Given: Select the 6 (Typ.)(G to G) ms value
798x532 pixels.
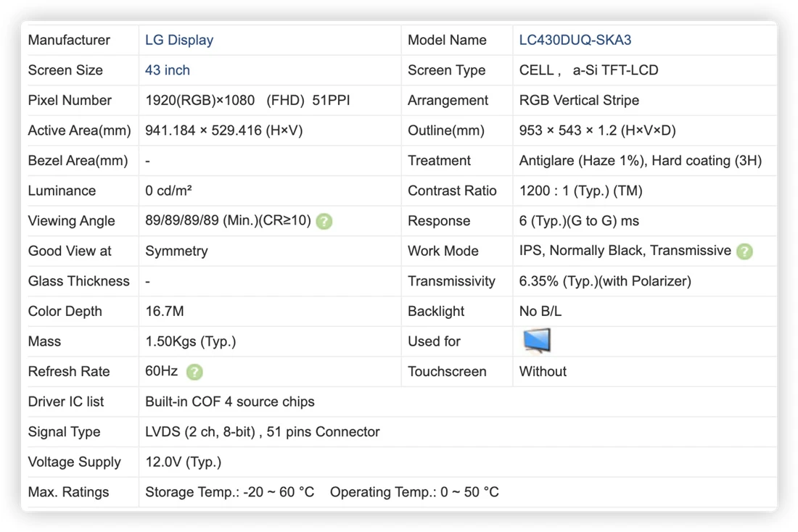Looking at the screenshot, I should [579, 221].
